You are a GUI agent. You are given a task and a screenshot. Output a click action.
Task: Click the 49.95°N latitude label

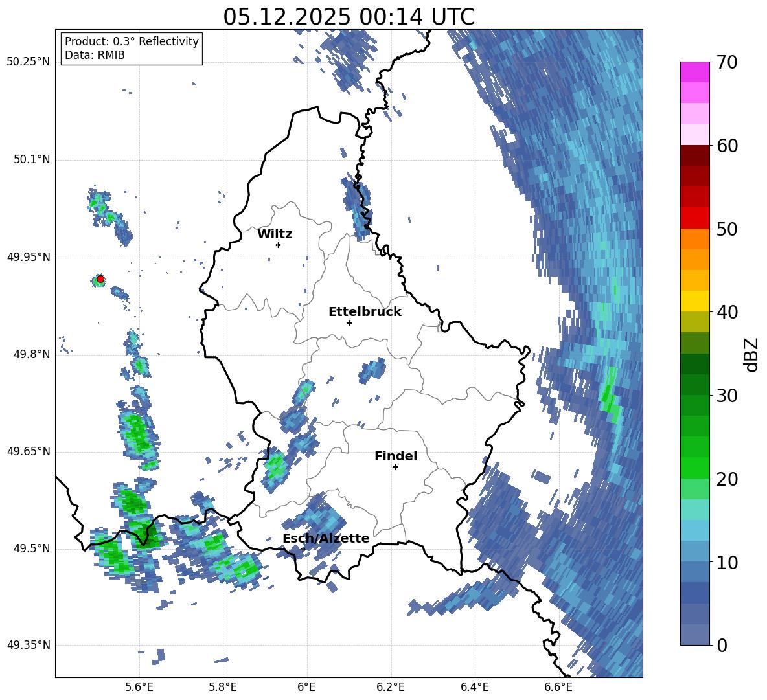click(29, 257)
